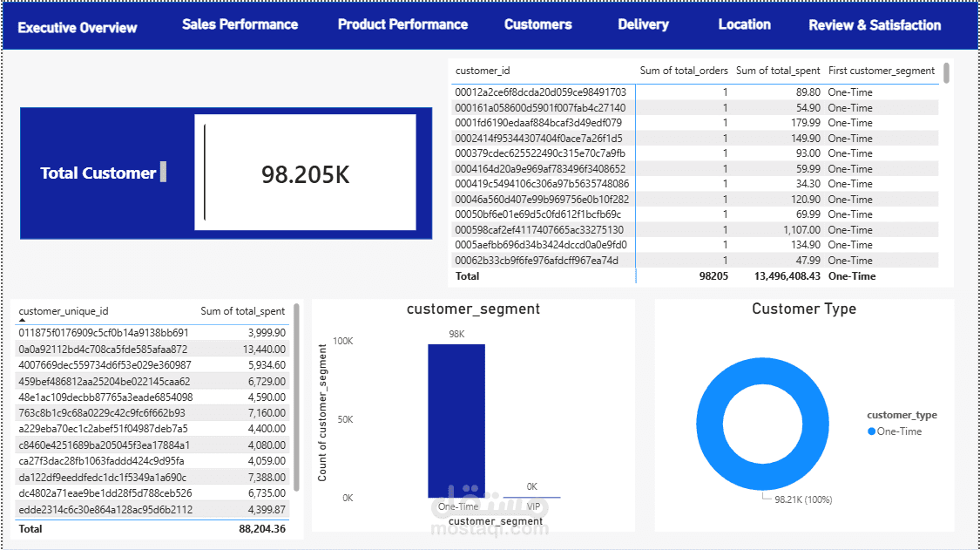Open the Customers navigation tab
980x550 pixels.
(538, 24)
